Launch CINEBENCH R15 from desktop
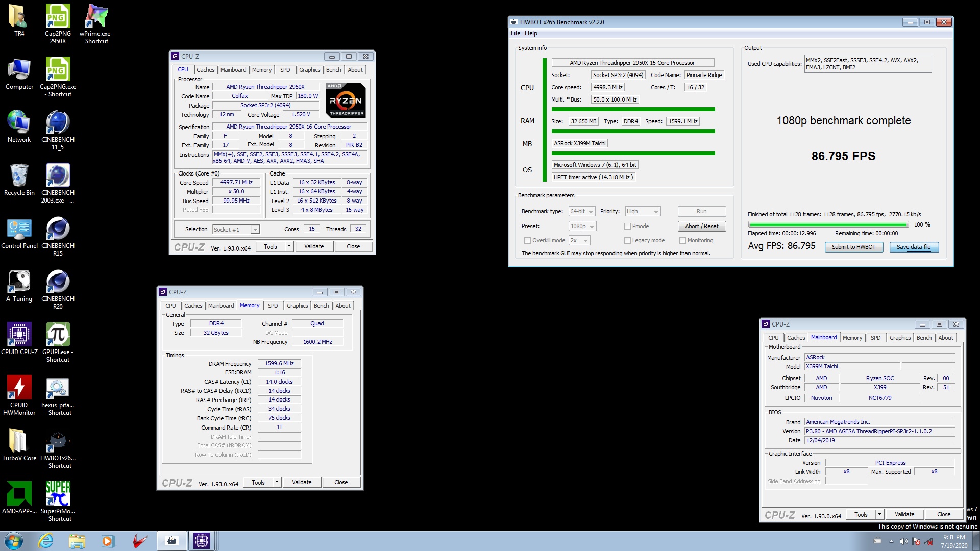The image size is (980, 551). point(58,236)
